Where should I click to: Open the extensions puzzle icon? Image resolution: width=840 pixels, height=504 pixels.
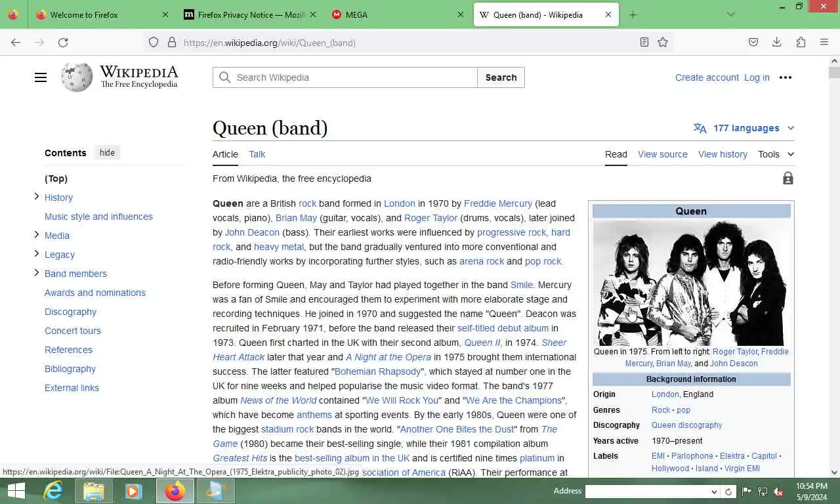click(801, 42)
